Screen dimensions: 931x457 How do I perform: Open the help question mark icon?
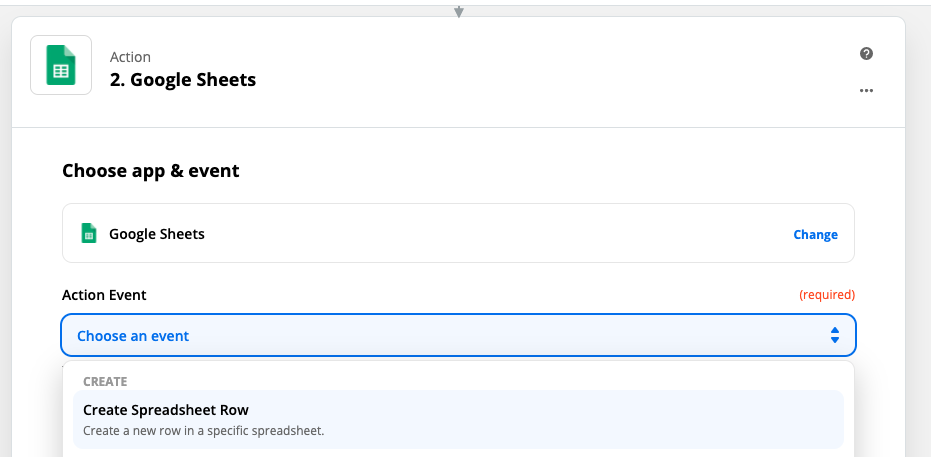[866, 54]
